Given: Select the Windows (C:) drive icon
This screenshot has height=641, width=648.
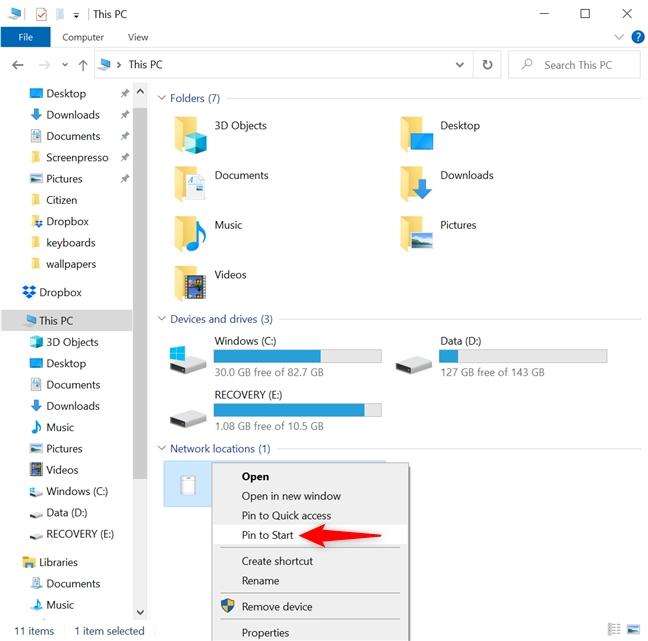Looking at the screenshot, I should (x=188, y=360).
